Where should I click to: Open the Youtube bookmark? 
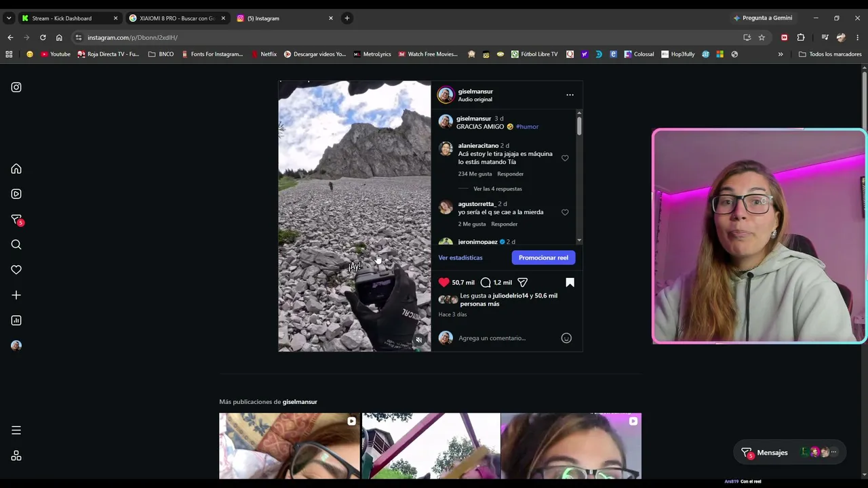[x=56, y=54]
